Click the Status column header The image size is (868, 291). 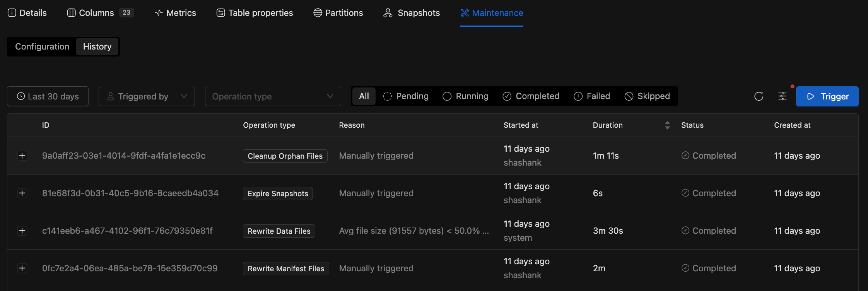pyautogui.click(x=692, y=125)
